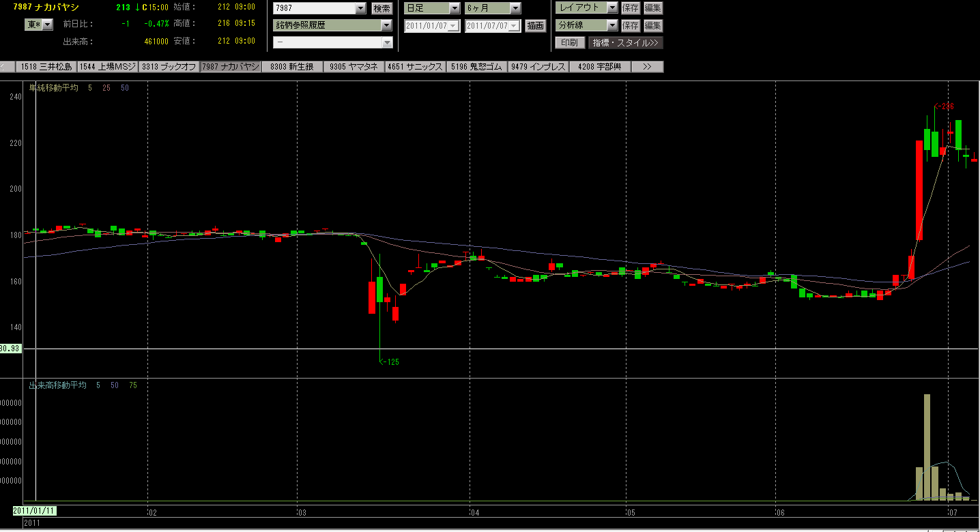Click the 描画 draw button

pyautogui.click(x=536, y=26)
